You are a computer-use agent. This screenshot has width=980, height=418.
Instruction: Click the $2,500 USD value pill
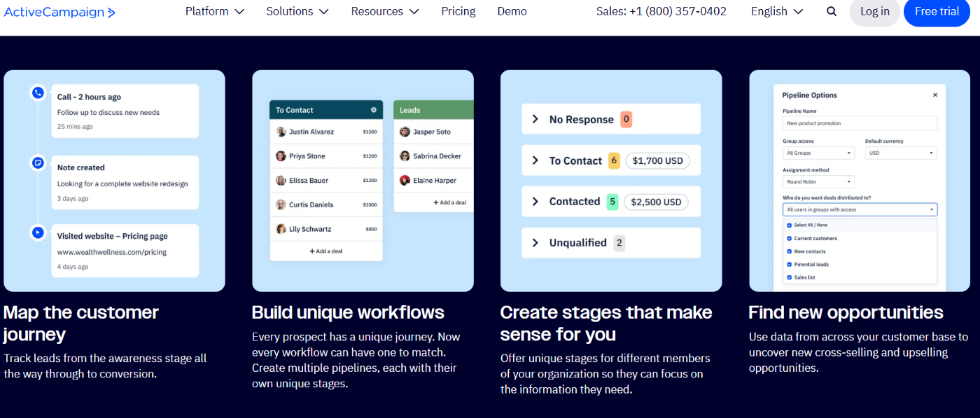coord(656,202)
